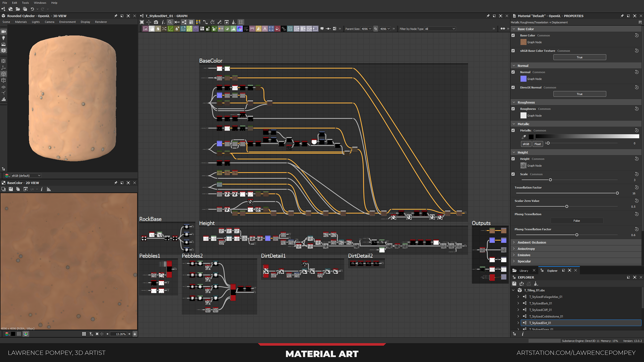Click the Base Color brown swatch
Screen dimensions: 644x362
[x=523, y=42]
